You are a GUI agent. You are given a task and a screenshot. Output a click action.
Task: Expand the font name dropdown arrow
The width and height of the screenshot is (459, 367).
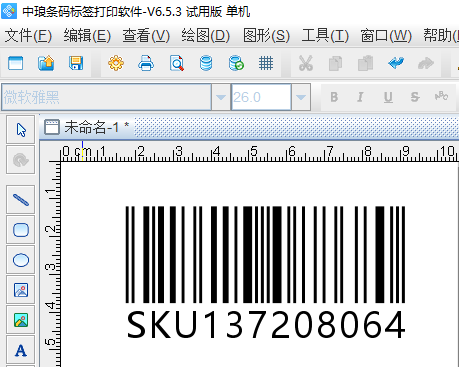point(221,97)
